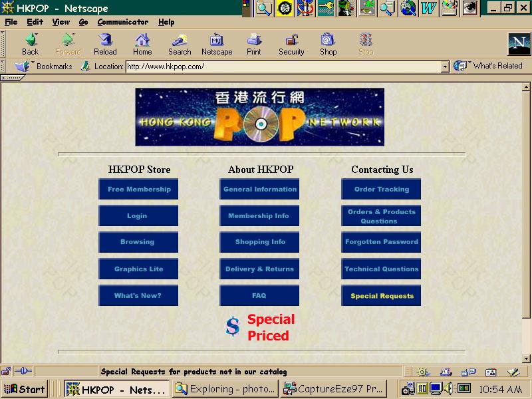Collapse the personal toolbar handle tab
Screen dimensions: 532x399
tap(12, 78)
